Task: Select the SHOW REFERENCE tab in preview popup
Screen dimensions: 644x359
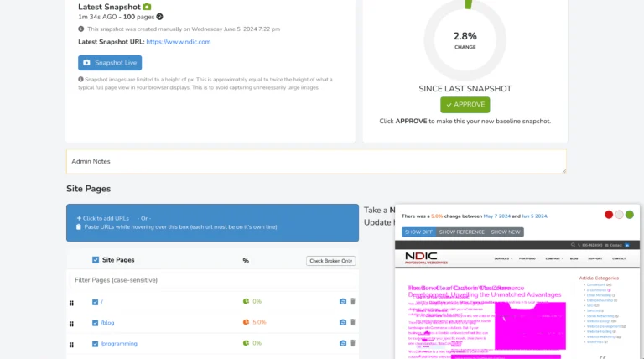Action: point(462,232)
